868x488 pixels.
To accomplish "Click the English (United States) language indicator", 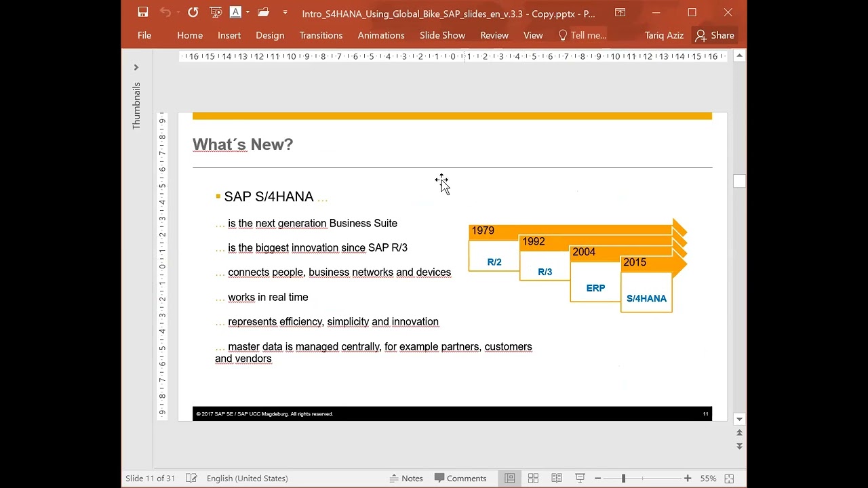I will (x=248, y=478).
